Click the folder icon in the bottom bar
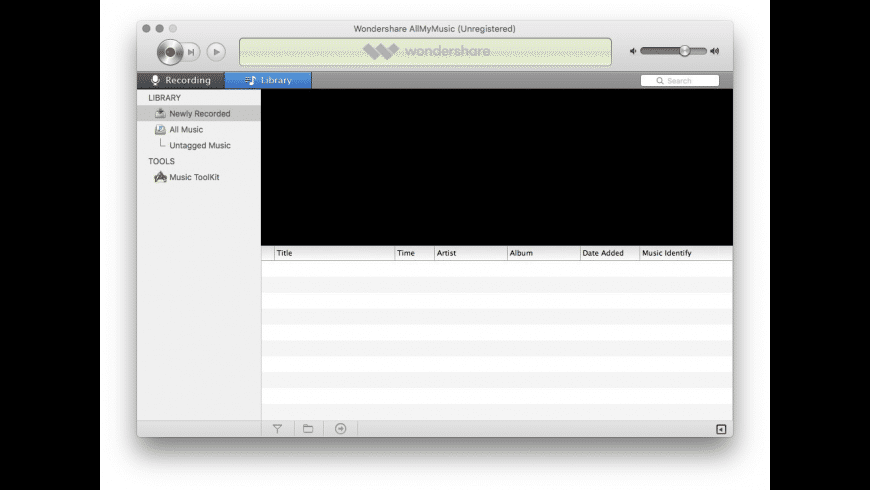Viewport: 870px width, 490px height. pos(308,428)
